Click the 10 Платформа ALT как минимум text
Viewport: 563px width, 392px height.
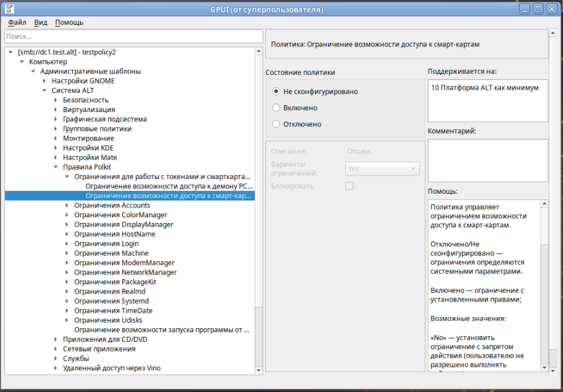[x=485, y=87]
